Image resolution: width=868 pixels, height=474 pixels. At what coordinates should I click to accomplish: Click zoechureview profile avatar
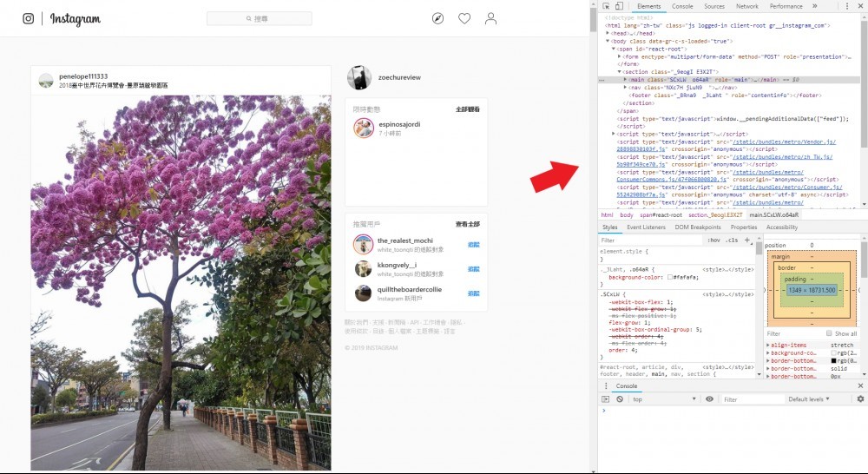[359, 77]
